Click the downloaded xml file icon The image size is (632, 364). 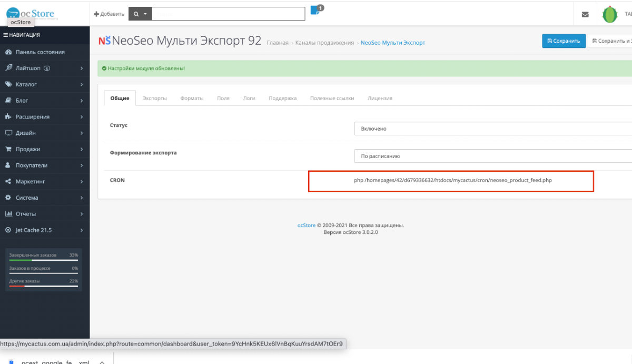pos(11,362)
